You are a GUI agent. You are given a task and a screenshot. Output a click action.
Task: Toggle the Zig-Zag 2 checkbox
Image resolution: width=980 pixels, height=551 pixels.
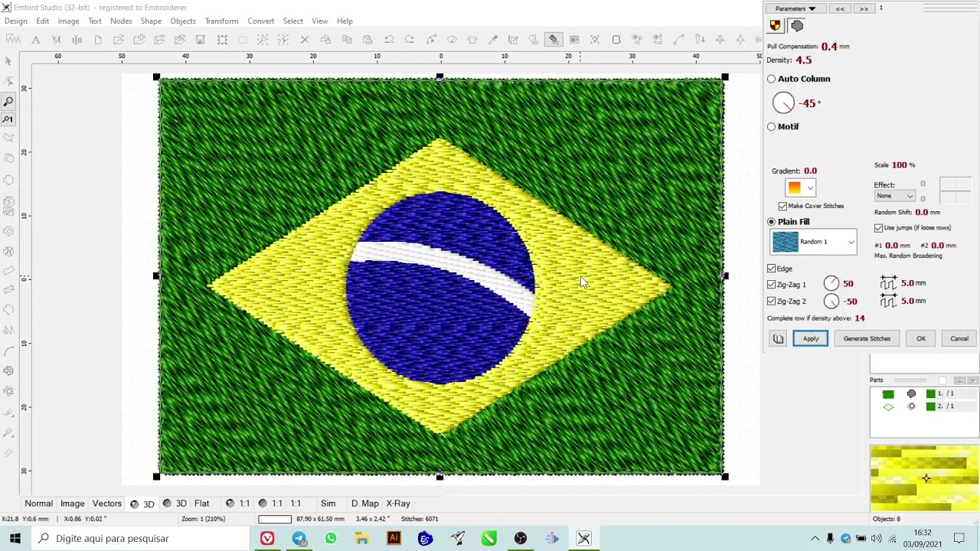[x=771, y=302]
